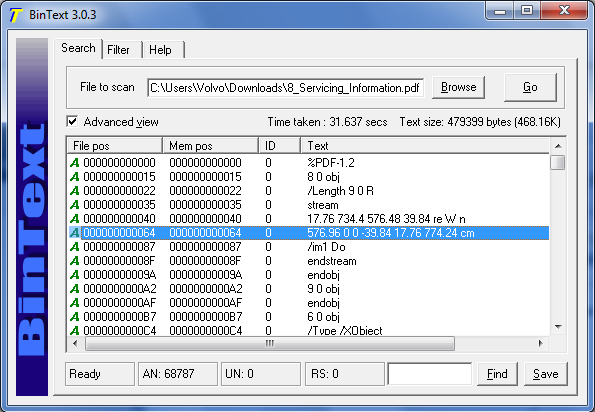This screenshot has height=412, width=595.
Task: Click the vertical scrollbar thumb
Action: (558, 163)
